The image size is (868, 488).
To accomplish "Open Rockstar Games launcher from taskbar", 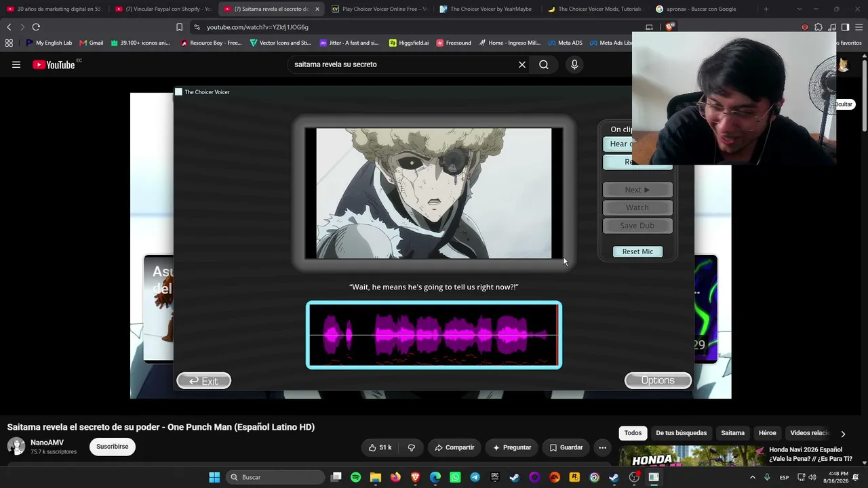I will click(574, 477).
